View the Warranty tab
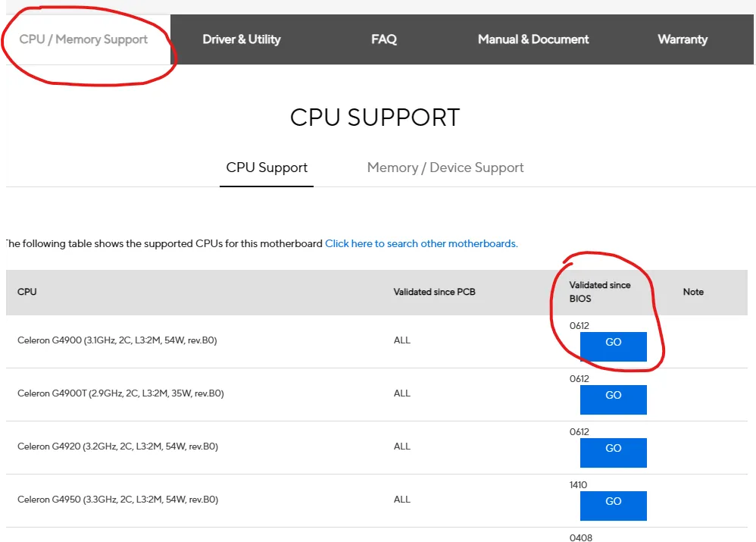 tap(682, 39)
